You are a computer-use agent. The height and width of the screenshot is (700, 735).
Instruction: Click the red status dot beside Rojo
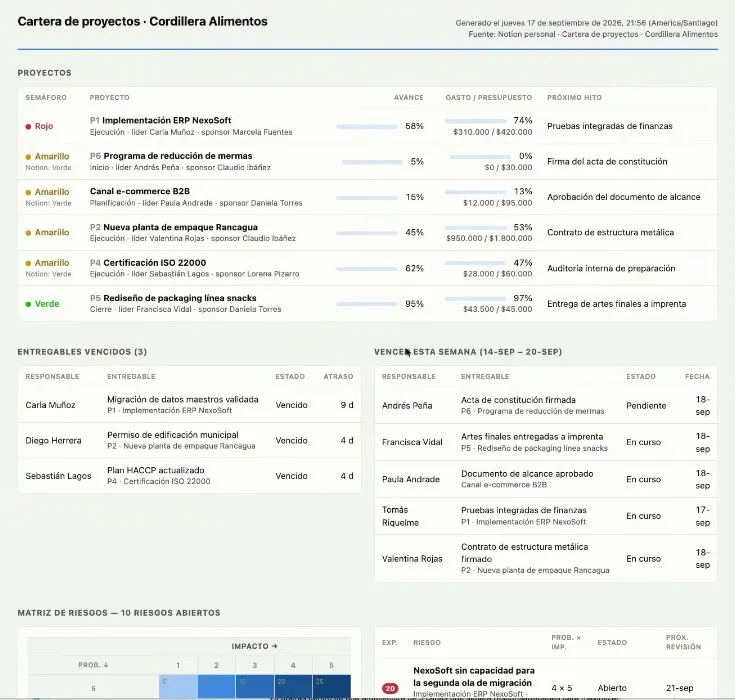coord(28,127)
